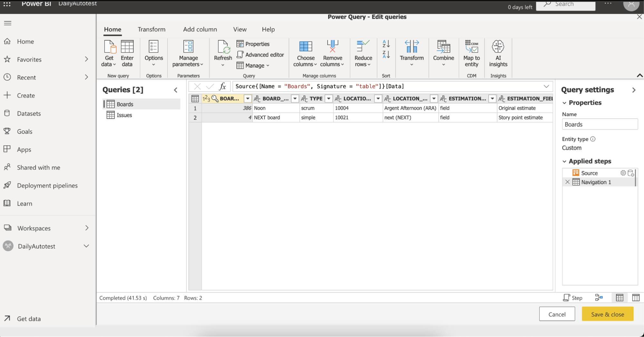Toggle step script view

point(573,298)
